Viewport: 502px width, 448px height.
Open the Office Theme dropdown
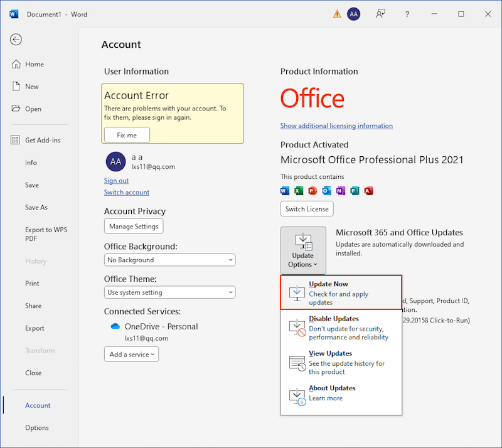169,292
